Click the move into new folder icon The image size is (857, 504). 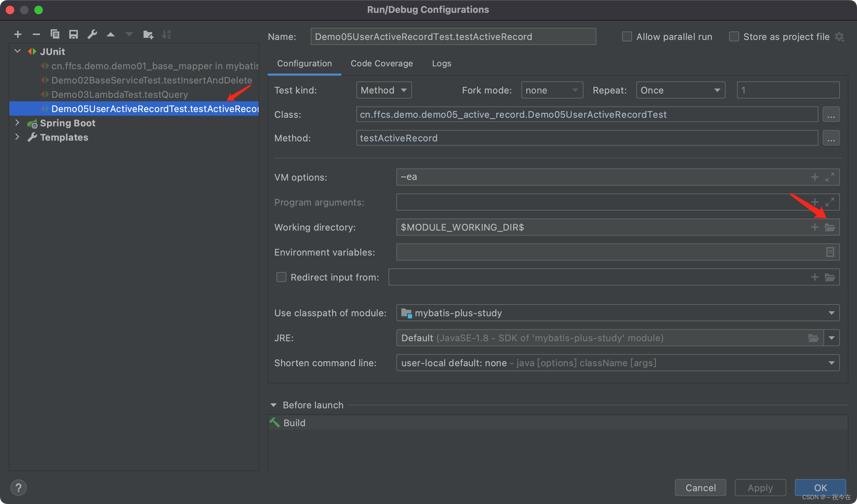coord(148,34)
